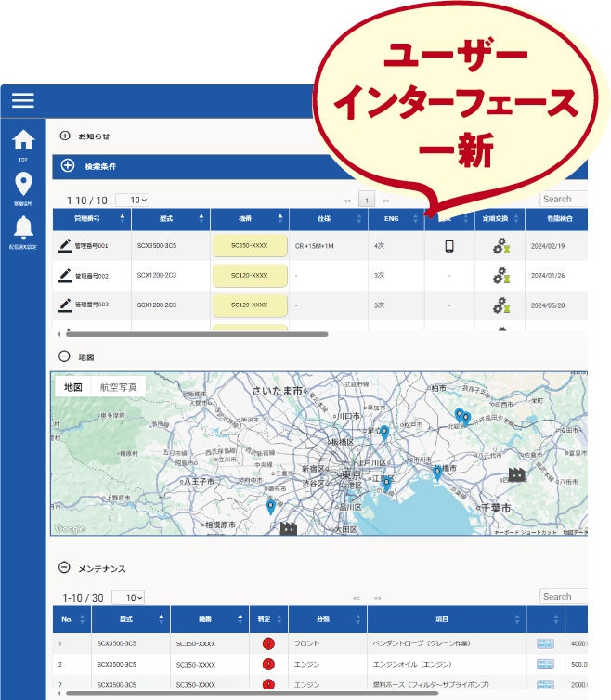Open periodic replacement gears icon for 管理番号002
The width and height of the screenshot is (611, 700).
501,276
